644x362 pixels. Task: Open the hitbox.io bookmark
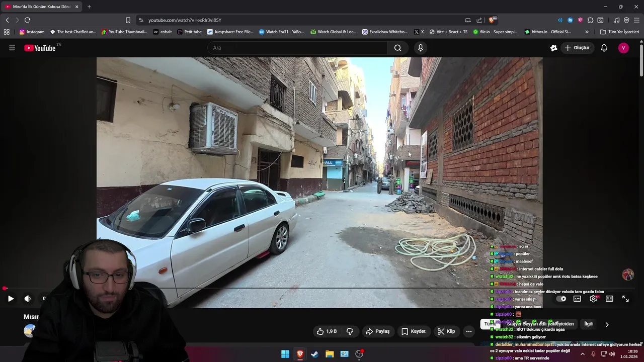tap(547, 32)
